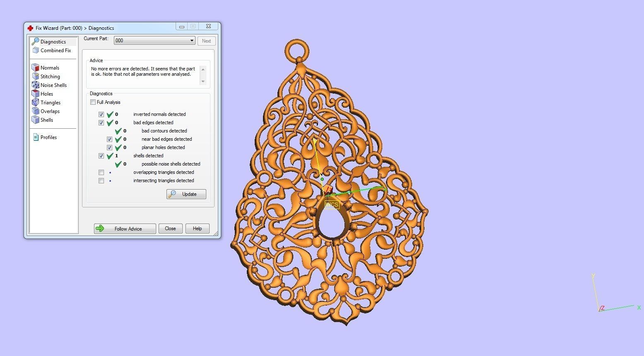Image resolution: width=644 pixels, height=356 pixels.
Task: Click the Next button beside Current Part
Action: pos(206,41)
